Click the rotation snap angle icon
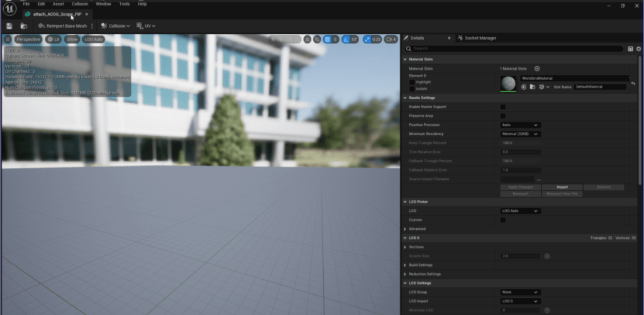 (x=345, y=39)
